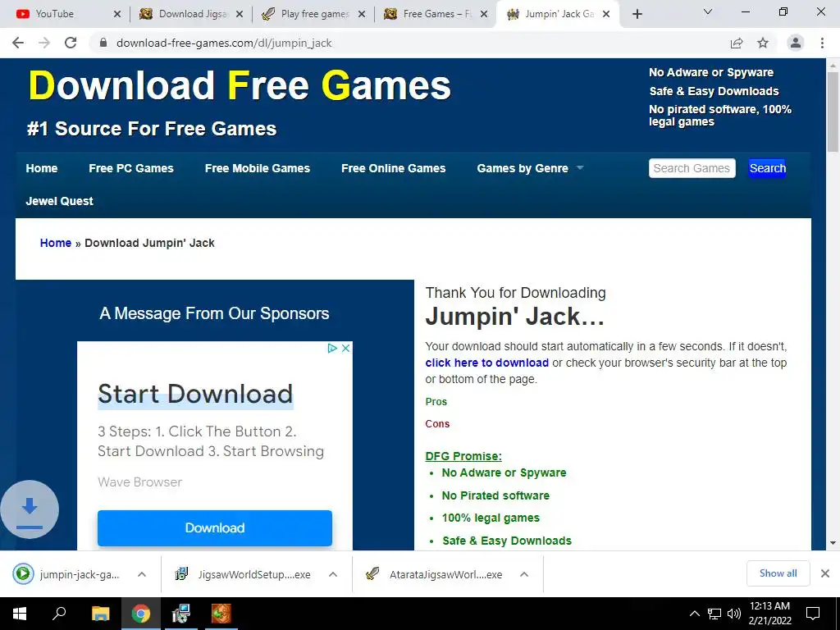Open the orange game taskbar icon
The width and height of the screenshot is (840, 630).
coord(221,614)
